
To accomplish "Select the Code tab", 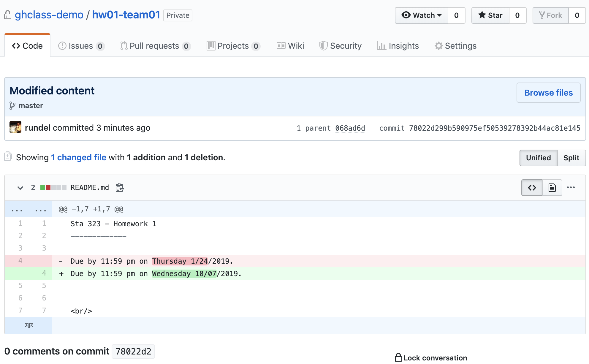I will tap(27, 46).
